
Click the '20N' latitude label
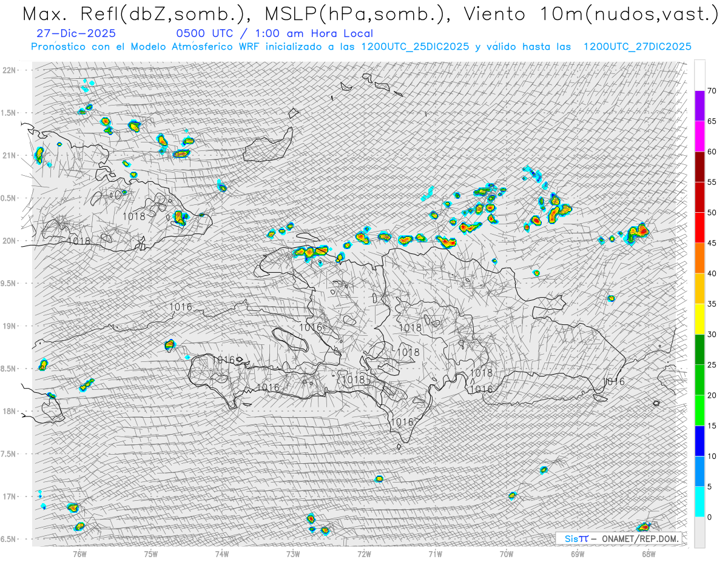pyautogui.click(x=9, y=241)
